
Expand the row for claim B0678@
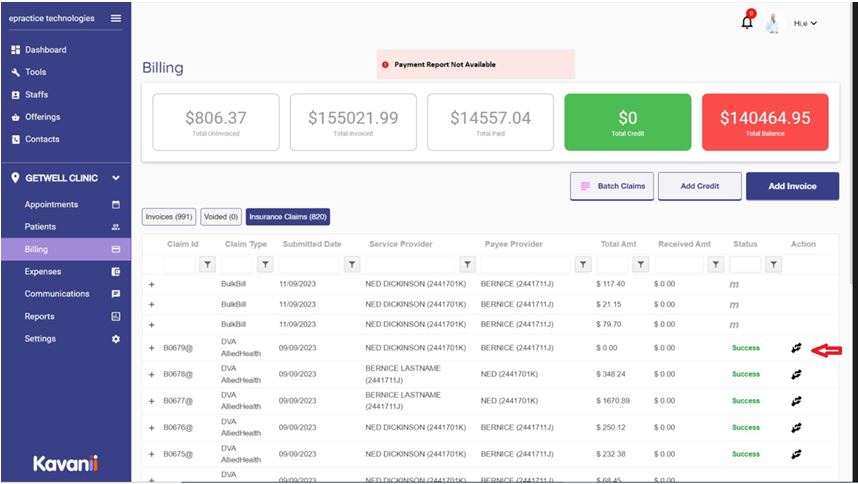tap(152, 374)
